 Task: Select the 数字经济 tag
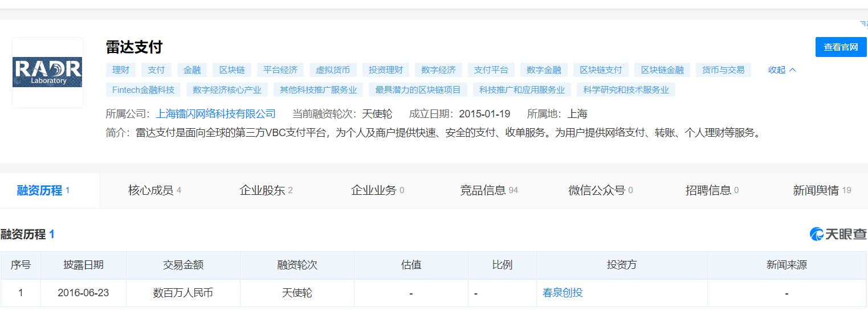click(438, 70)
